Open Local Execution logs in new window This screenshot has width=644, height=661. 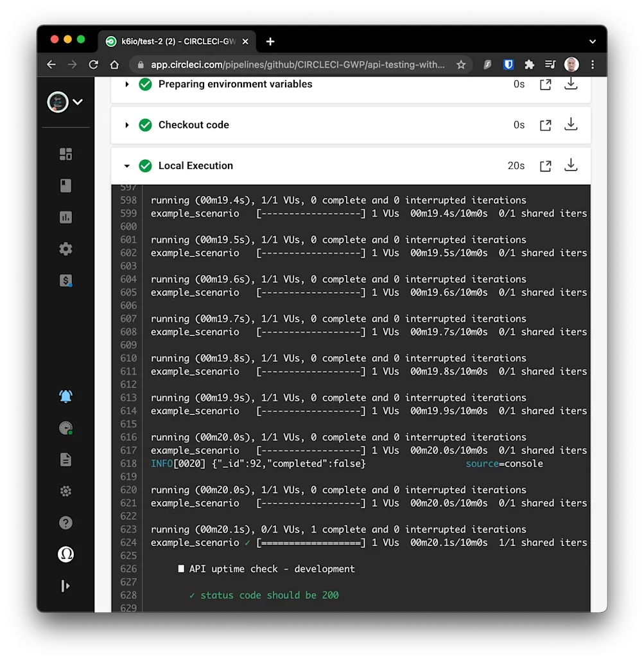tap(545, 166)
